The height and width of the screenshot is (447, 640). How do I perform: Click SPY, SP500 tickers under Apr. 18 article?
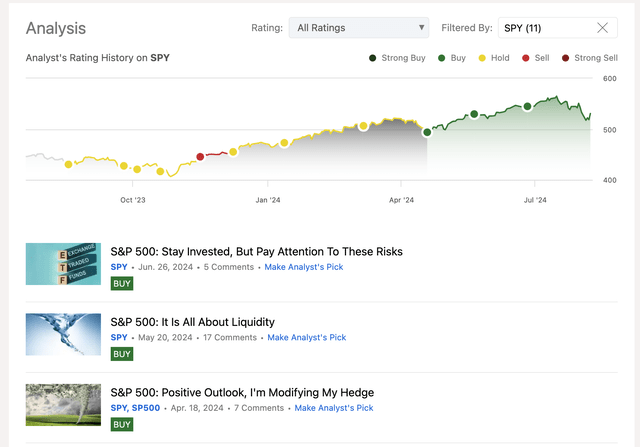pos(135,408)
